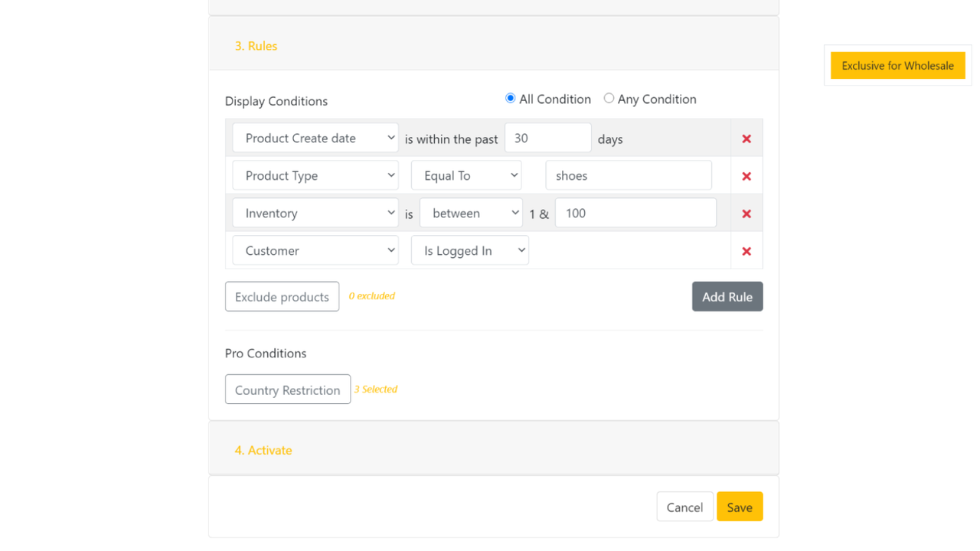Click the Pro Conditions heading
The width and height of the screenshot is (980, 551).
pyautogui.click(x=266, y=353)
